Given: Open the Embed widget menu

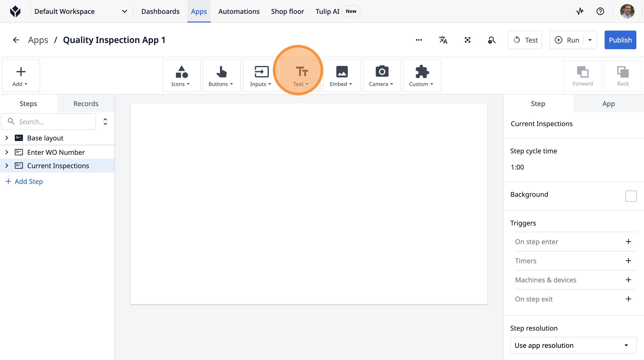Looking at the screenshot, I should tap(342, 76).
